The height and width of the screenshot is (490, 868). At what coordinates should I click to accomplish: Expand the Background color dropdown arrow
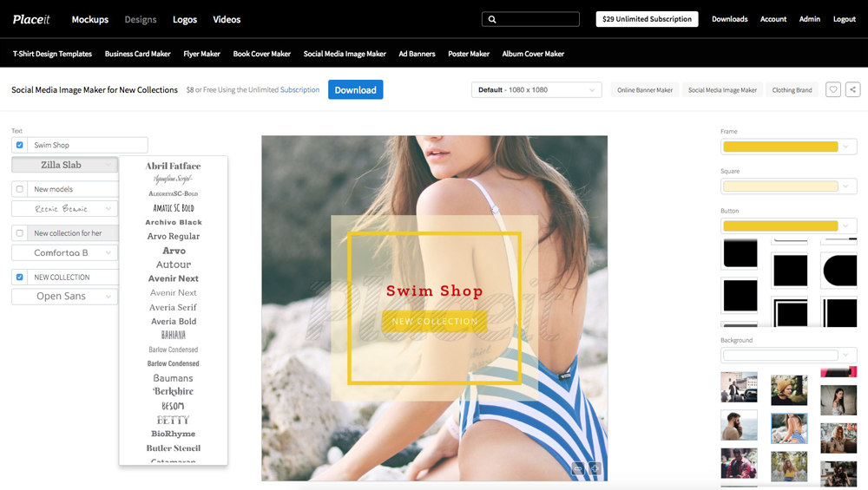click(845, 355)
